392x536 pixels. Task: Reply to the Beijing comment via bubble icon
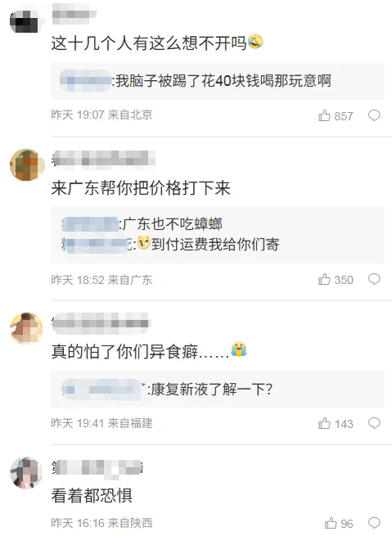point(374,115)
